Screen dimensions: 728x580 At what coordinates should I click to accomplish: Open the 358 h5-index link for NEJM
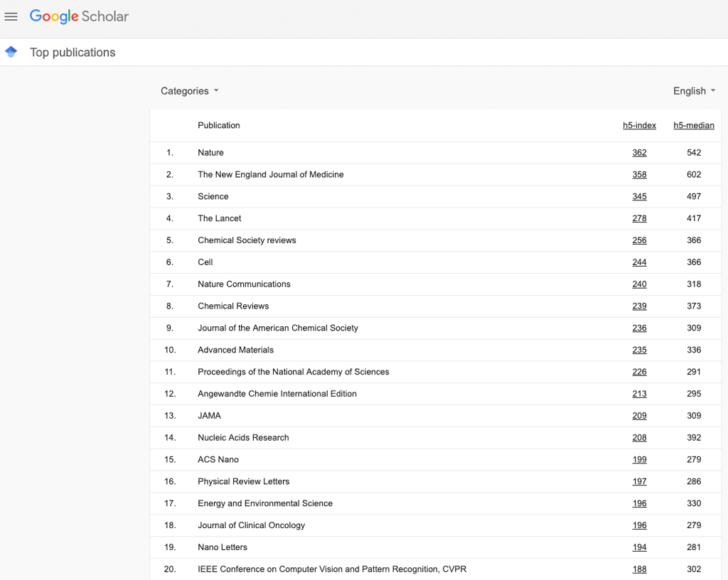pos(639,174)
